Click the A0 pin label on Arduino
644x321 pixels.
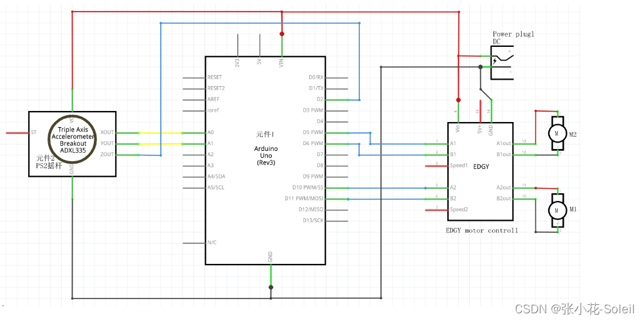pos(211,133)
